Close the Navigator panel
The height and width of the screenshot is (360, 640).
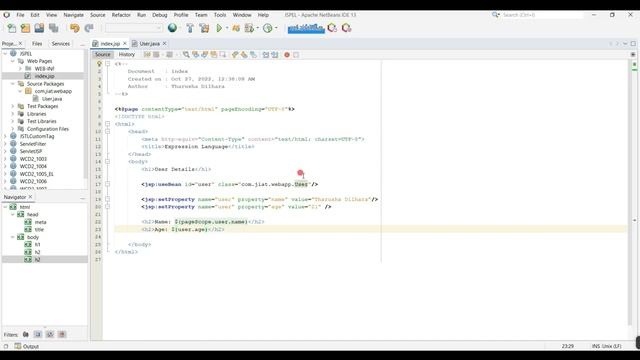(30, 197)
